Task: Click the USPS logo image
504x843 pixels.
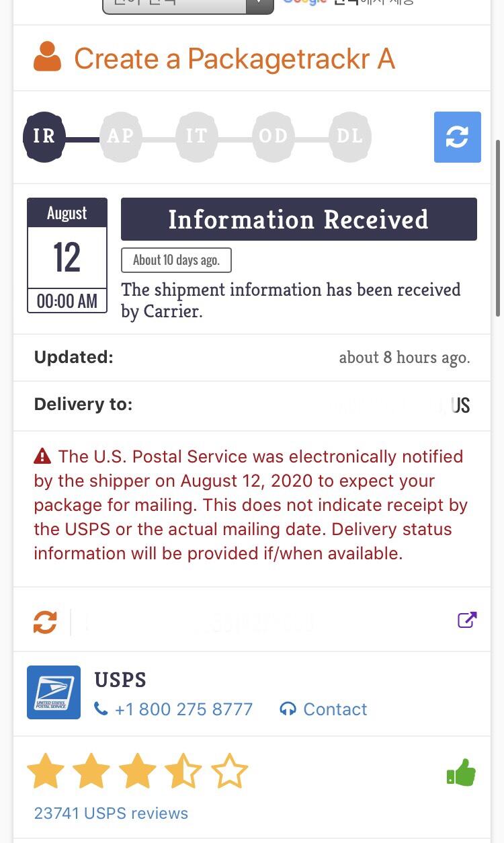Action: (x=54, y=692)
